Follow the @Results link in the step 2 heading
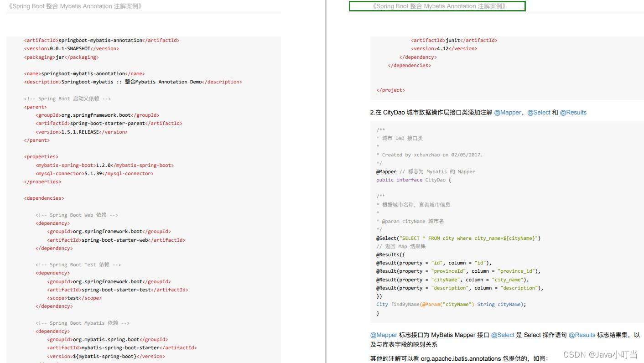 (573, 112)
